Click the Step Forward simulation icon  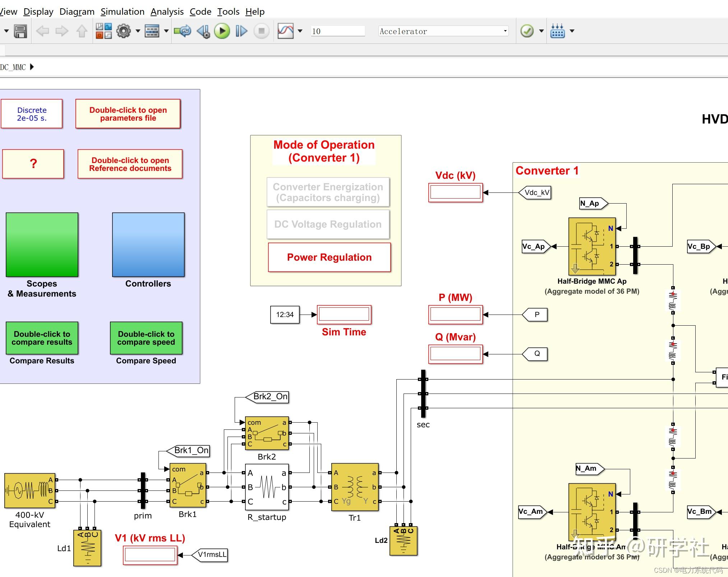pyautogui.click(x=241, y=31)
